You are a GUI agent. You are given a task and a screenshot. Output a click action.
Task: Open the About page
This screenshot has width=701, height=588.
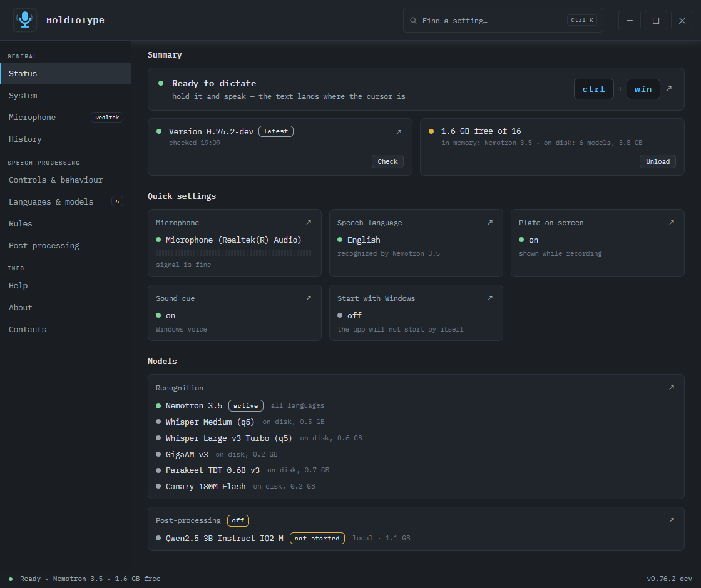pyautogui.click(x=66, y=307)
